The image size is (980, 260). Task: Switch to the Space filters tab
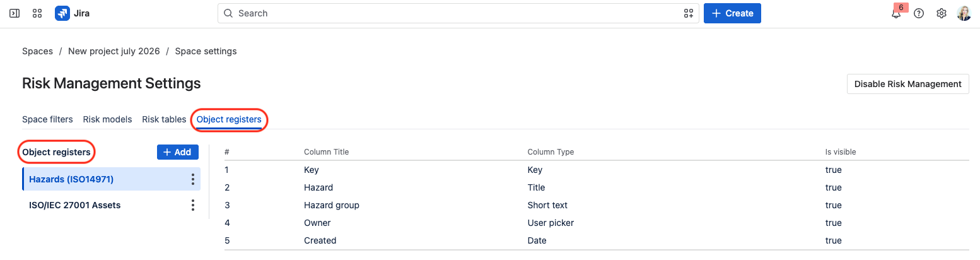pos(47,119)
